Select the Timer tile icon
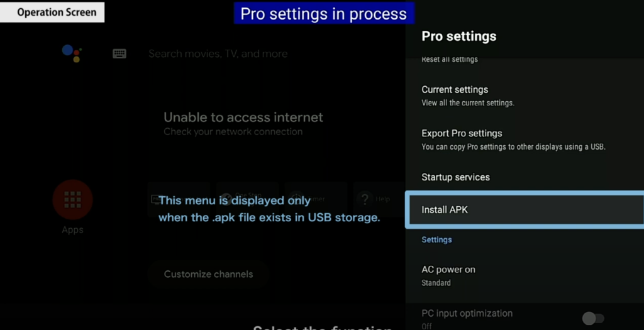Image resolution: width=644 pixels, height=330 pixels. (x=316, y=199)
